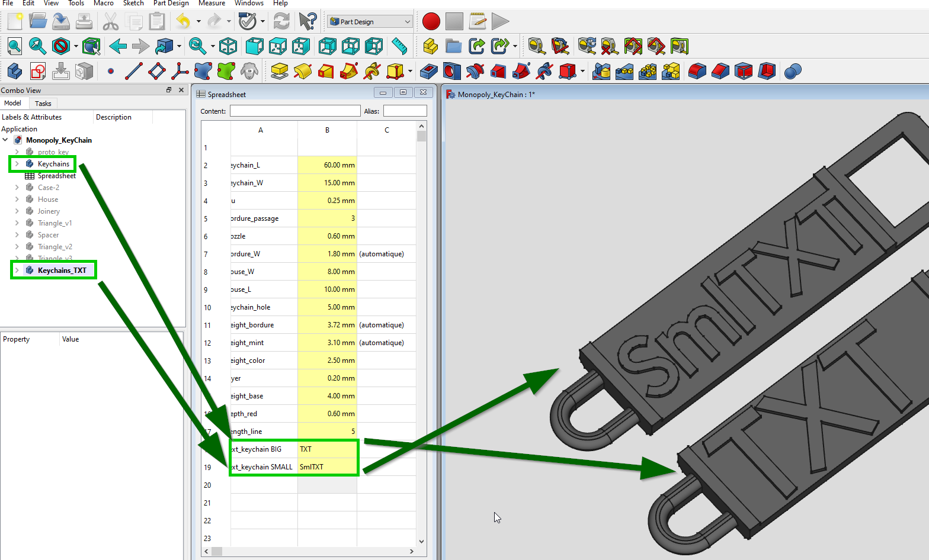Select the Hole tool
The image size is (929, 560).
coord(451,72)
